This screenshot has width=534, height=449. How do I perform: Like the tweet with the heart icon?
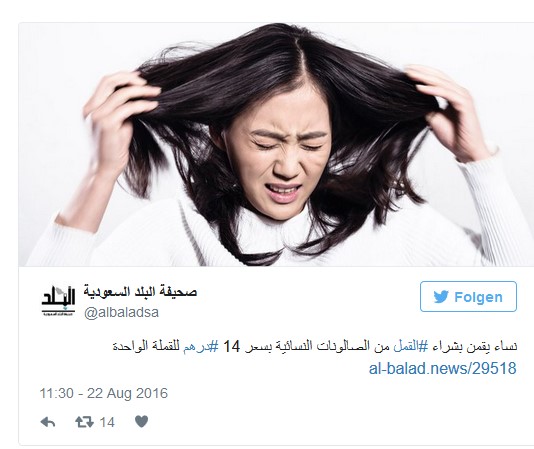tap(141, 422)
